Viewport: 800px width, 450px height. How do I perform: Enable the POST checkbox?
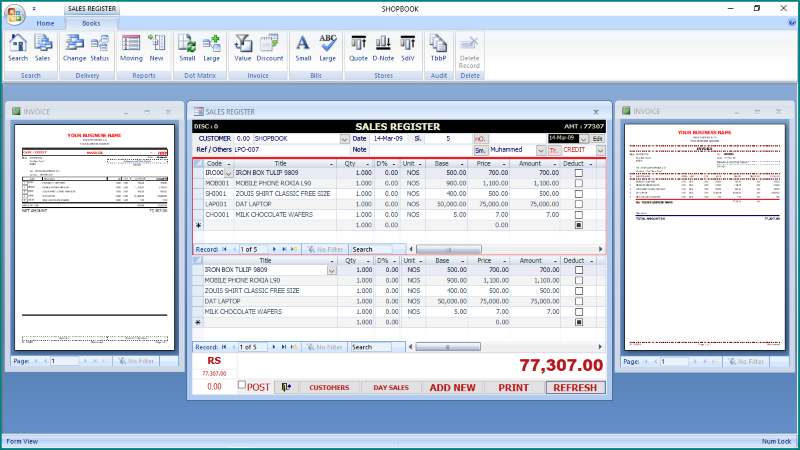(242, 385)
